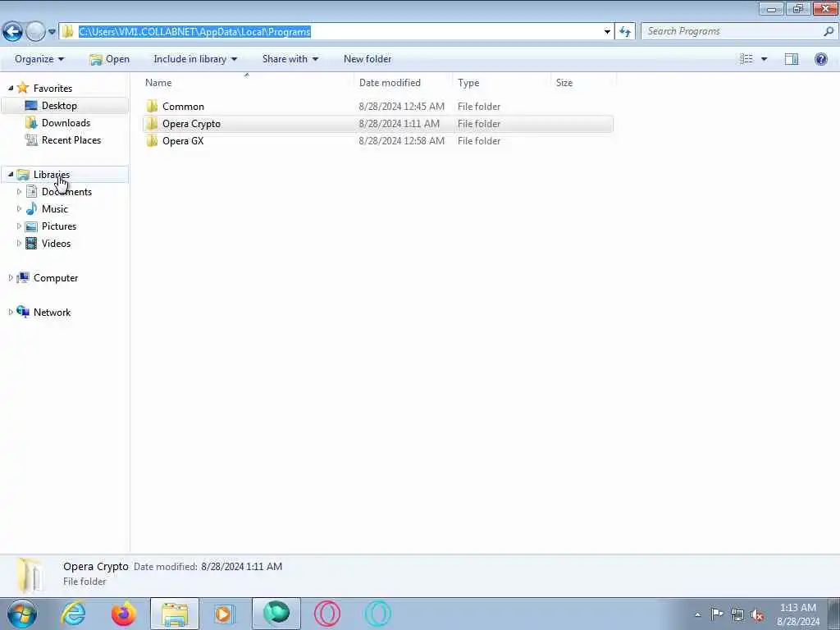Open Opera GX from the taskbar
Image resolution: width=840 pixels, height=630 pixels.
click(x=326, y=614)
